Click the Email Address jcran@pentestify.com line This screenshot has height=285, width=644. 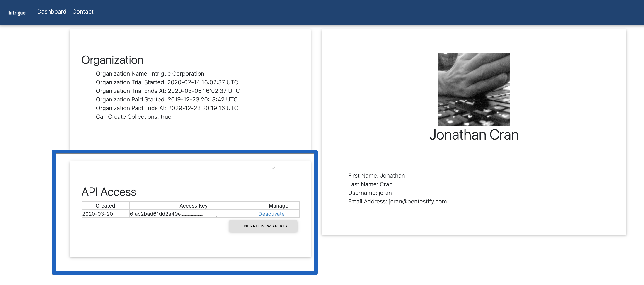click(x=397, y=201)
